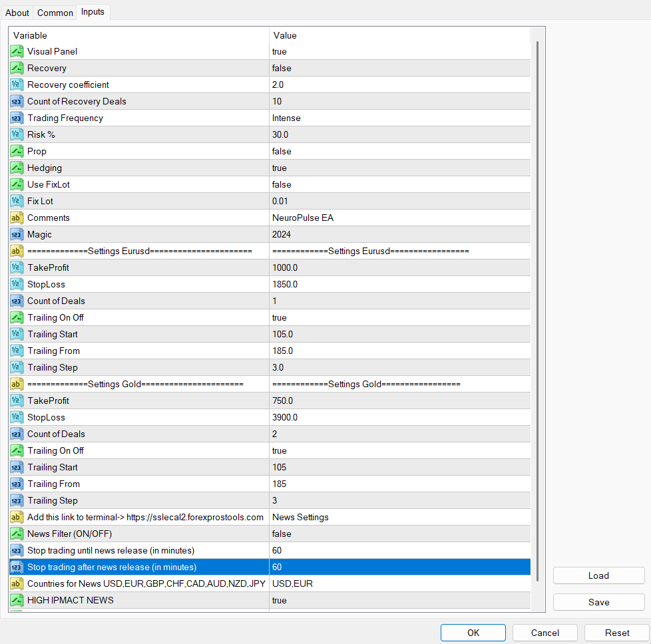Select the News Settings value cell
651x644 pixels.
400,517
